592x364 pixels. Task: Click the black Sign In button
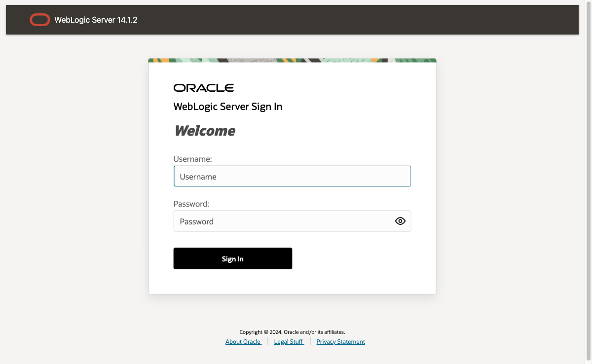point(233,258)
